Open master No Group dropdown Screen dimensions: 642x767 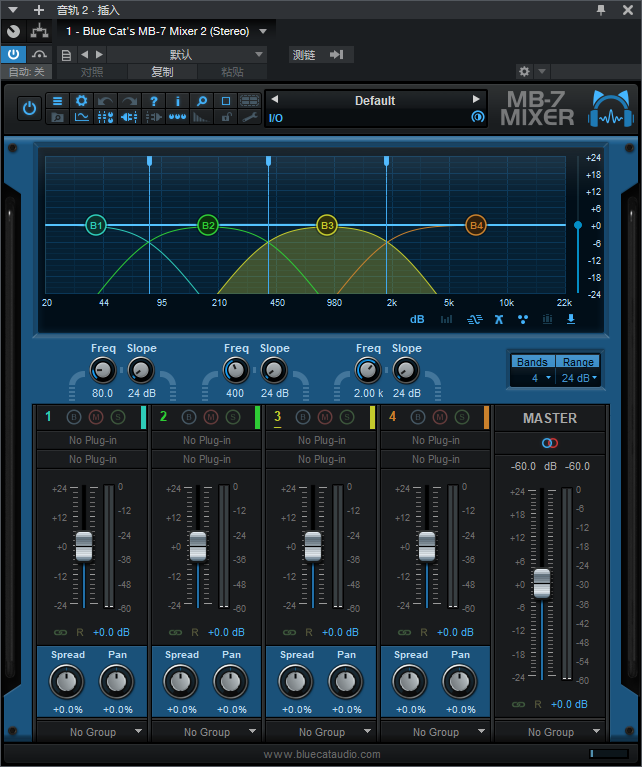coord(550,732)
